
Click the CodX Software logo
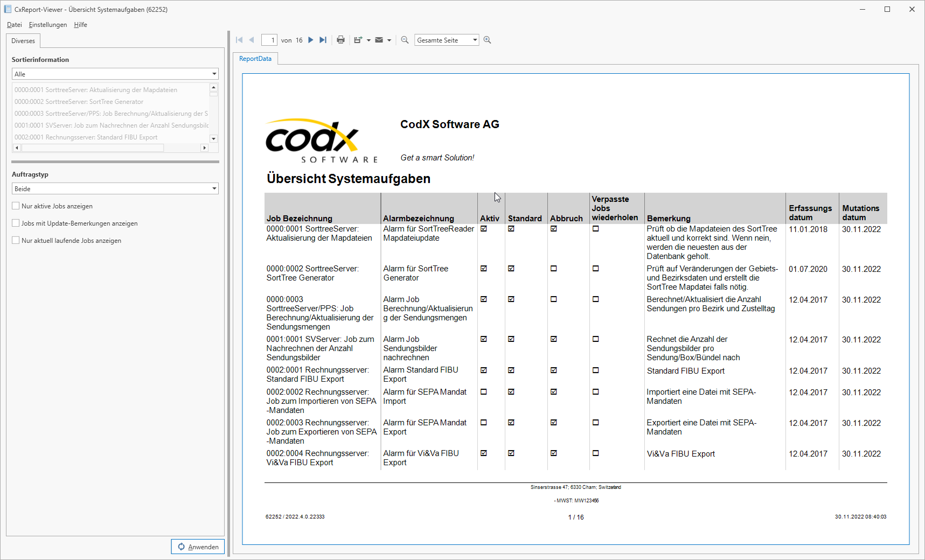322,141
